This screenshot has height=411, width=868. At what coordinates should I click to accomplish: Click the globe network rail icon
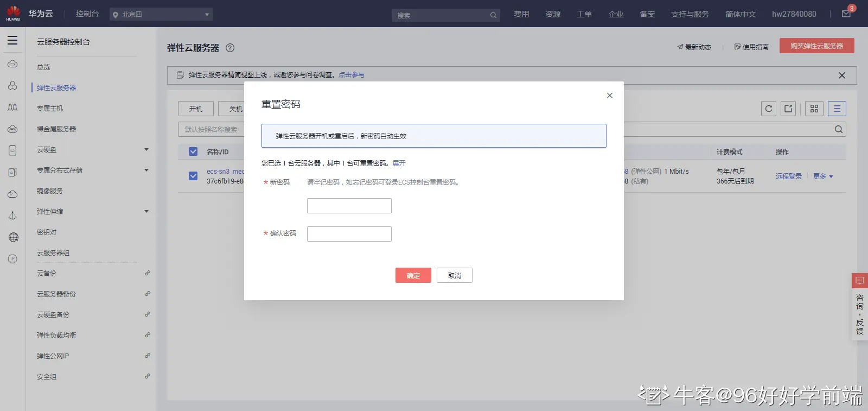(14, 237)
